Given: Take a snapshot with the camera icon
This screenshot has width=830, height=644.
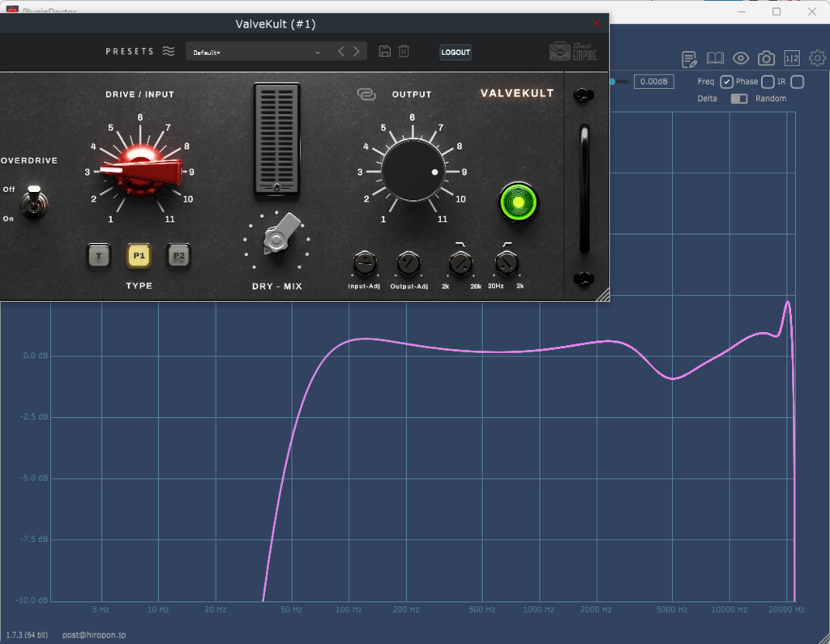Looking at the screenshot, I should [x=766, y=58].
